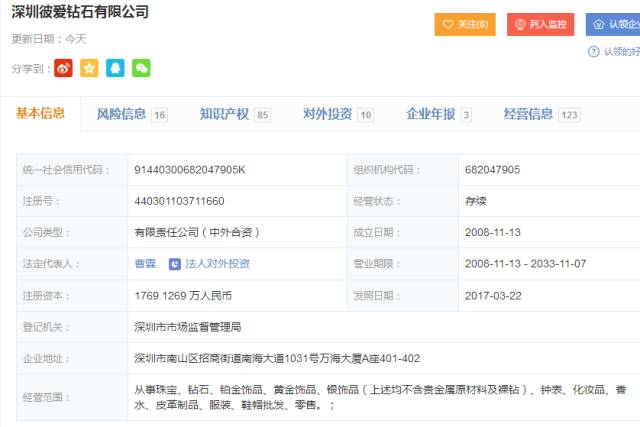Click the status value 存续
The height and width of the screenshot is (427, 640).
coord(476,201)
